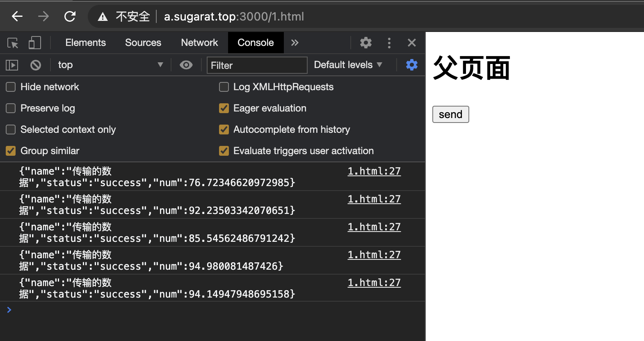Uncheck Eager evaluation
The width and height of the screenshot is (644, 341).
click(x=224, y=108)
